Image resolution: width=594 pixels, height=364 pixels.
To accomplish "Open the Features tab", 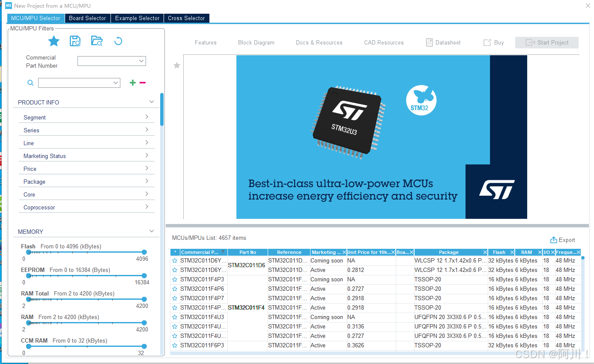I will click(206, 42).
